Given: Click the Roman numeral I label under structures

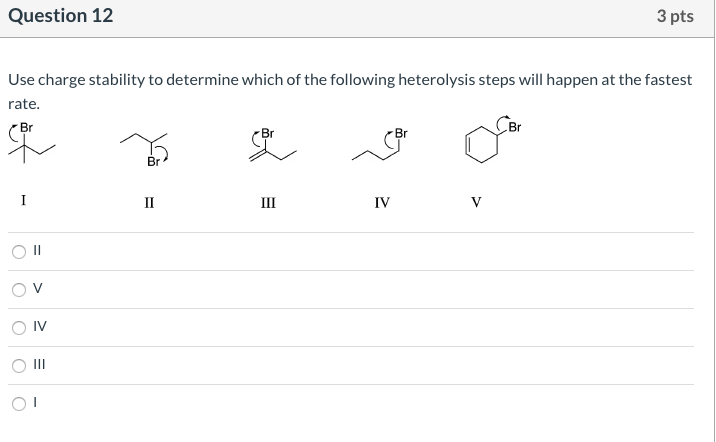Looking at the screenshot, I should coord(23,201).
